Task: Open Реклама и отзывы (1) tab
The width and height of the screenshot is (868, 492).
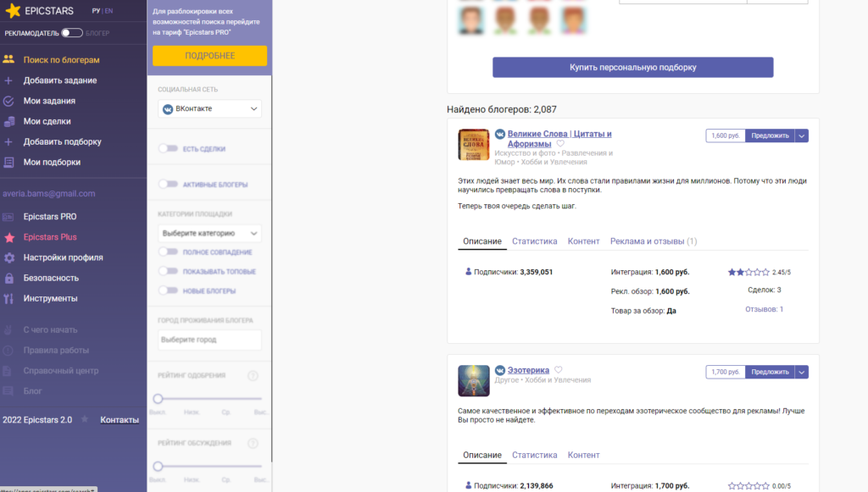Action: tap(654, 241)
